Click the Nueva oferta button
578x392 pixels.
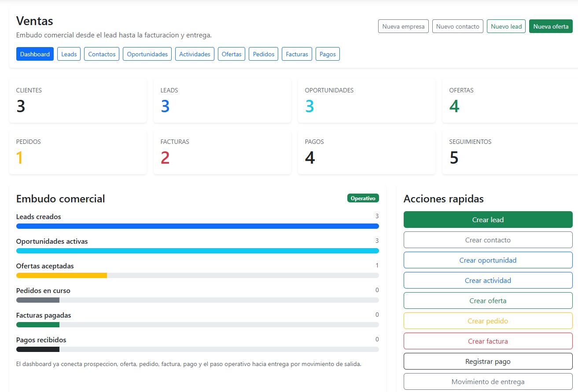click(551, 26)
